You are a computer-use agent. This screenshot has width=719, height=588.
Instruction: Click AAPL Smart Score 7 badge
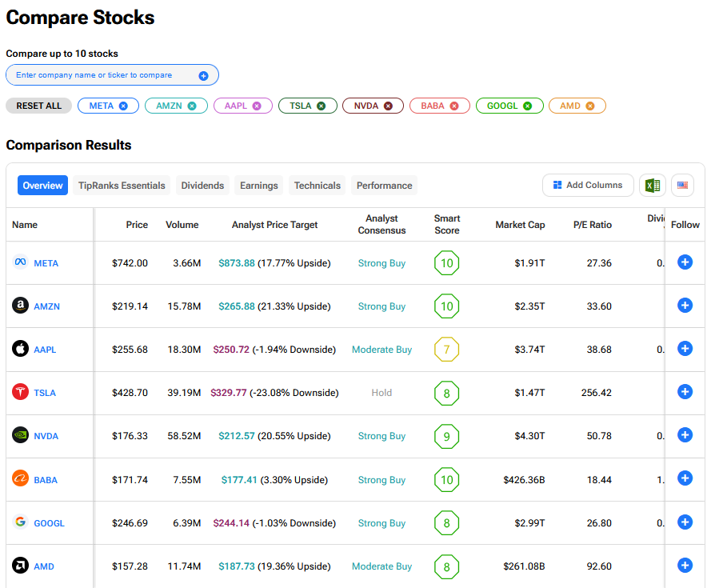tap(446, 350)
